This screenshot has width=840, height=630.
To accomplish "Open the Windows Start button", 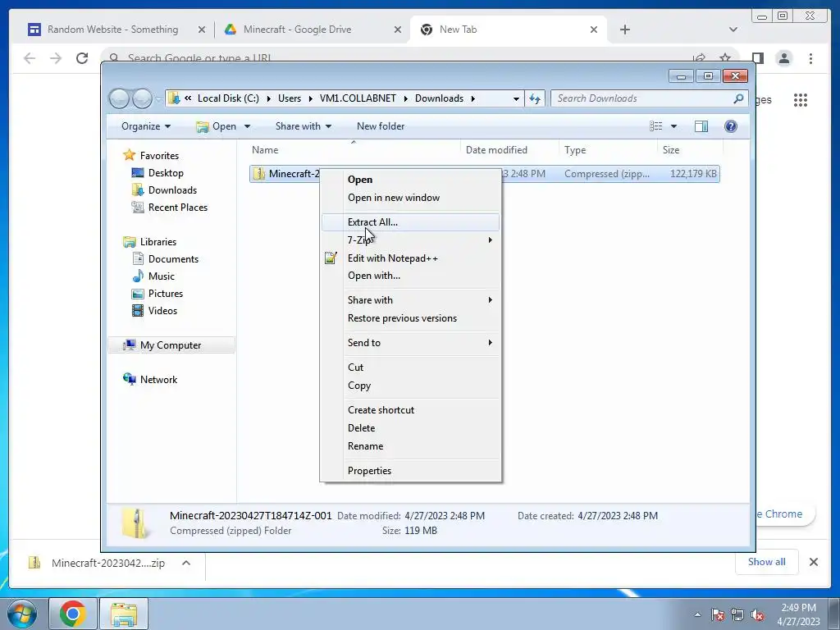I will coord(21,614).
